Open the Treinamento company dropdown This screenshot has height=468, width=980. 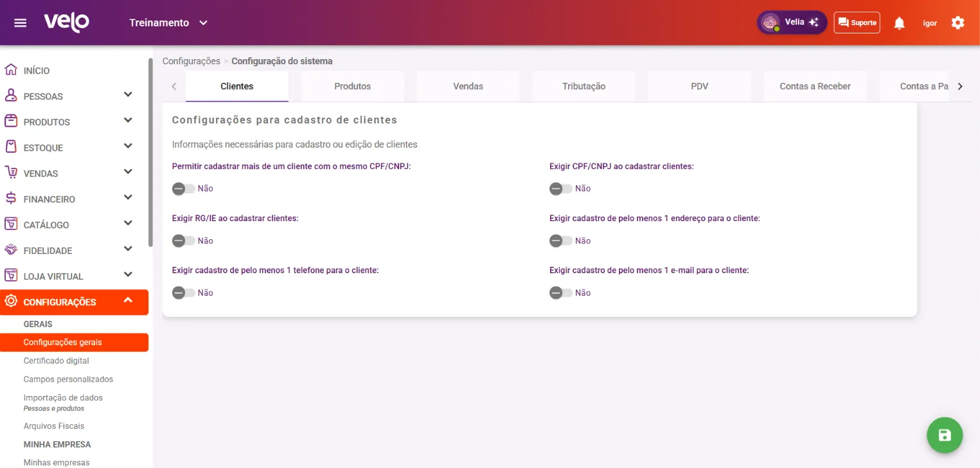pos(168,22)
